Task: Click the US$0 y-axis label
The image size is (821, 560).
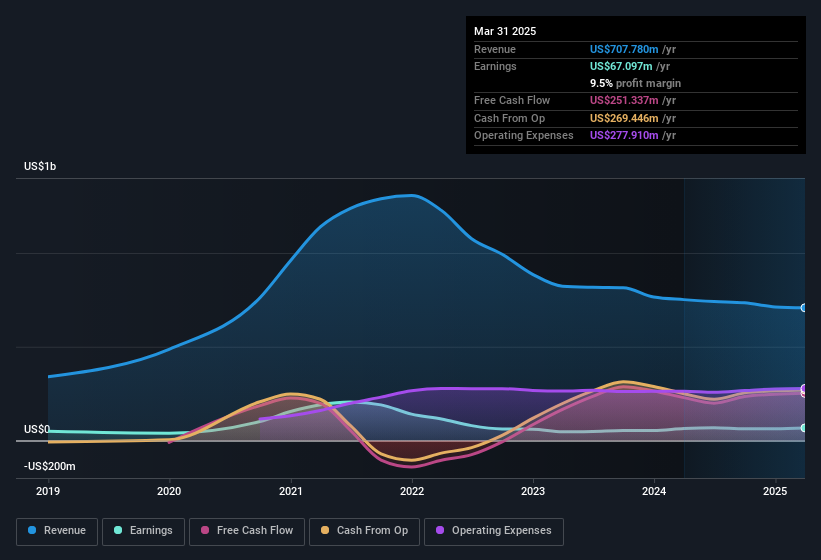Action: click(37, 429)
